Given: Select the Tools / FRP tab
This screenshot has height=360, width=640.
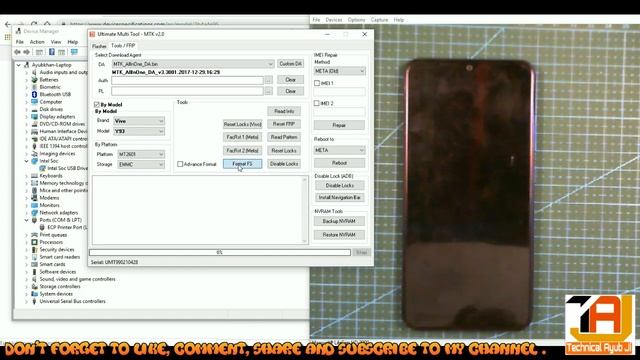Looking at the screenshot, I should click(x=123, y=46).
